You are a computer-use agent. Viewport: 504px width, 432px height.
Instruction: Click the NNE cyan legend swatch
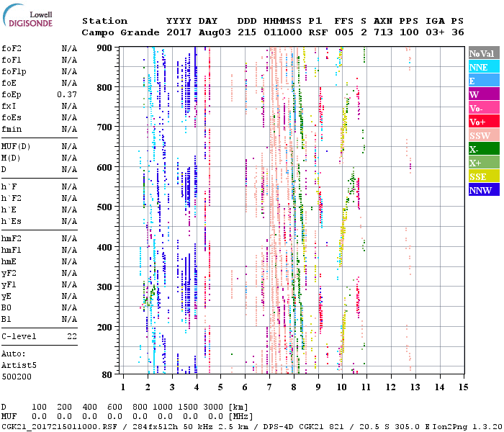tap(482, 67)
